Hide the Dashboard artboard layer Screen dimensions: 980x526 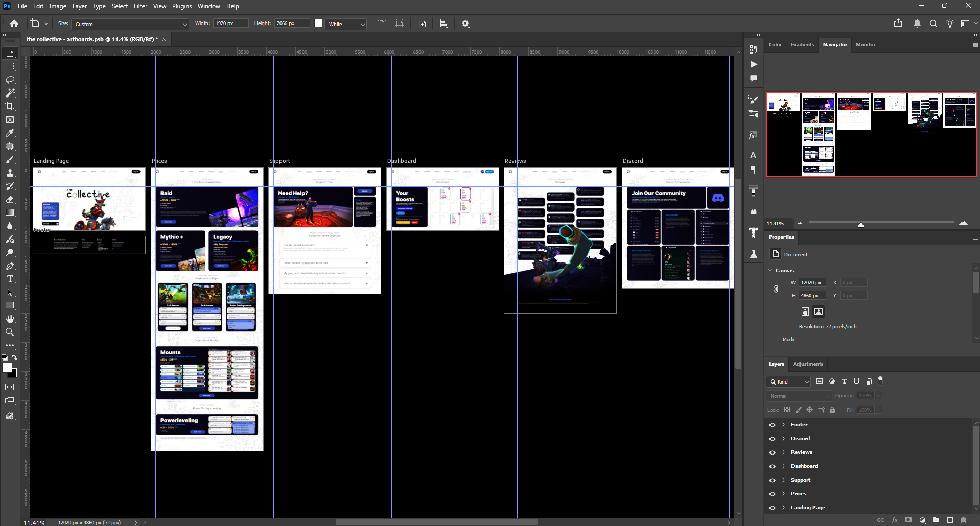coord(772,466)
